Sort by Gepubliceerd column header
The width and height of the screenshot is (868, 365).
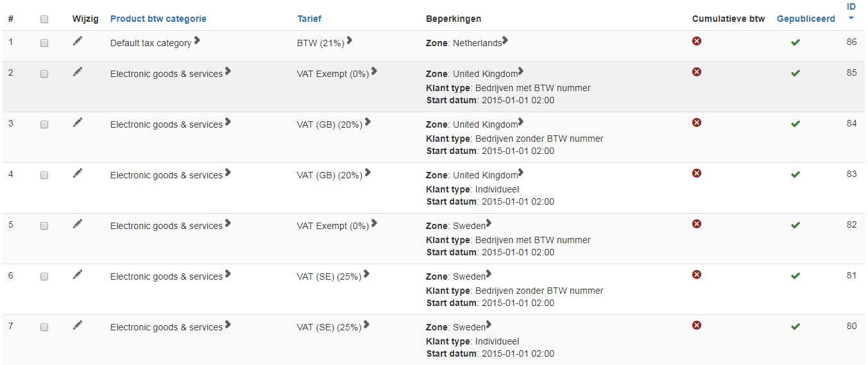pos(806,19)
